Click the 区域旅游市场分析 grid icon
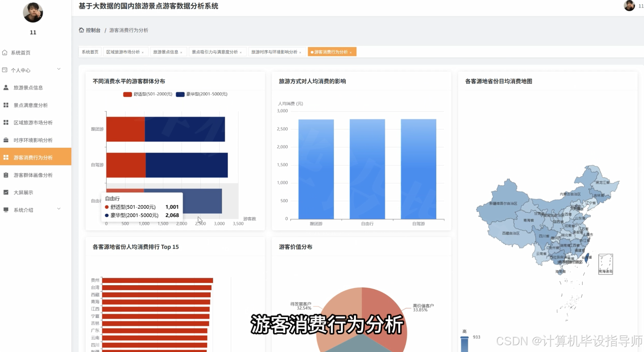 (x=6, y=122)
